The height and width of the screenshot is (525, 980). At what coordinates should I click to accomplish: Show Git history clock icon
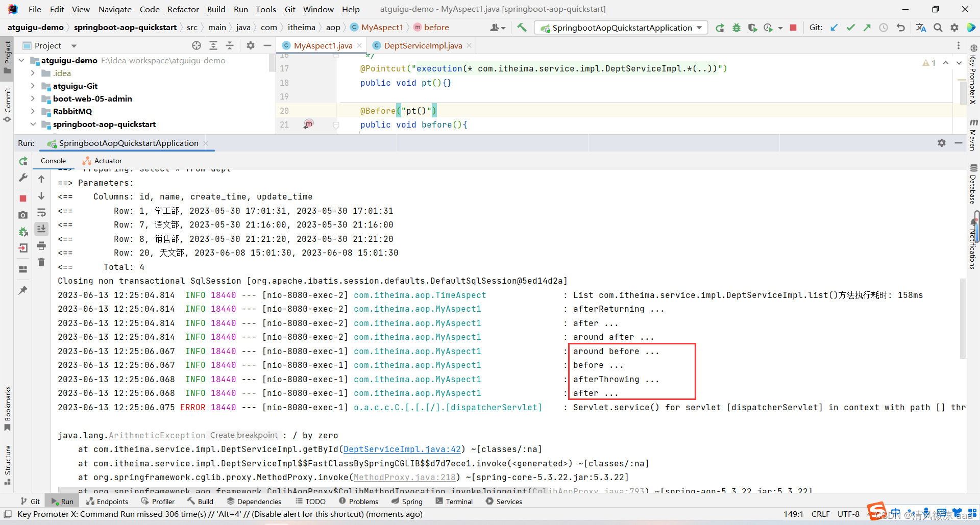click(x=884, y=28)
